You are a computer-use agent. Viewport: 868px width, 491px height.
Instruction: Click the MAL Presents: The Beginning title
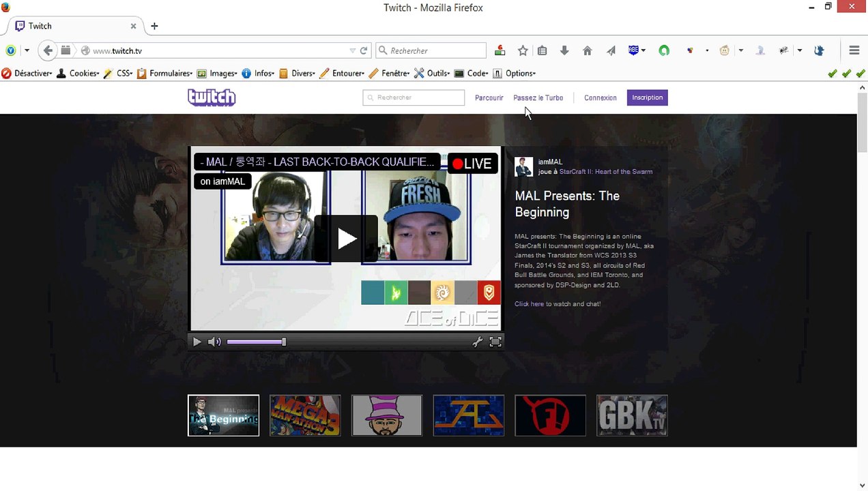pyautogui.click(x=567, y=204)
